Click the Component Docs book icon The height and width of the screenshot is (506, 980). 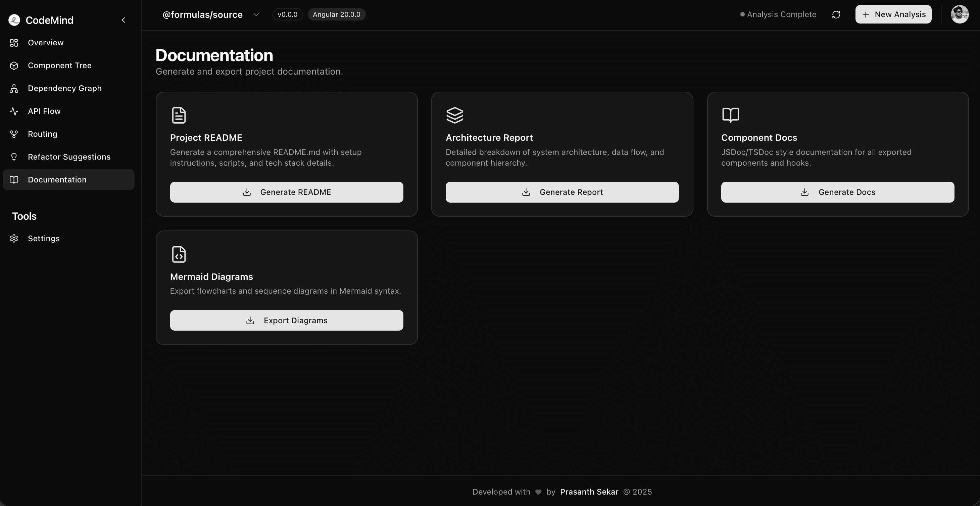(x=730, y=115)
